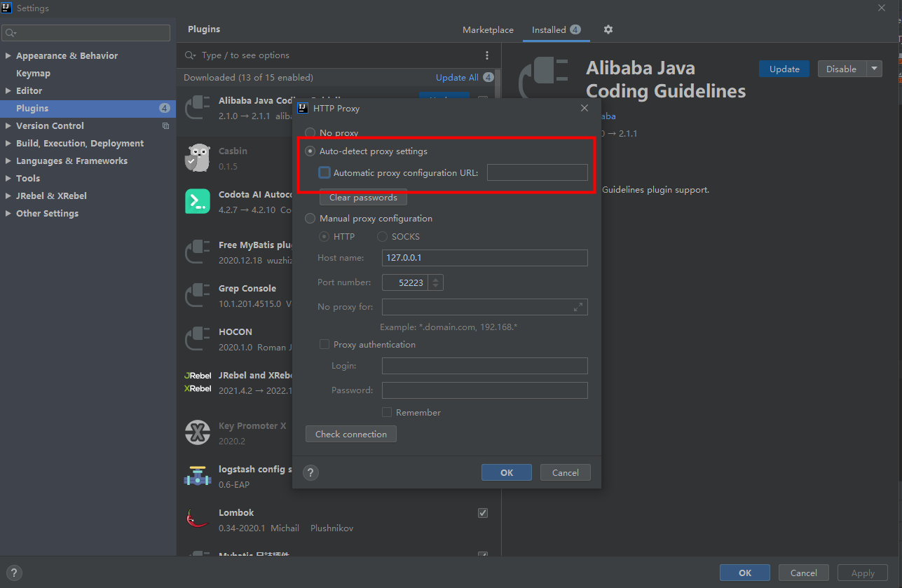Open the Disable button dropdown arrow
Screen dimensions: 902x588
tap(874, 69)
